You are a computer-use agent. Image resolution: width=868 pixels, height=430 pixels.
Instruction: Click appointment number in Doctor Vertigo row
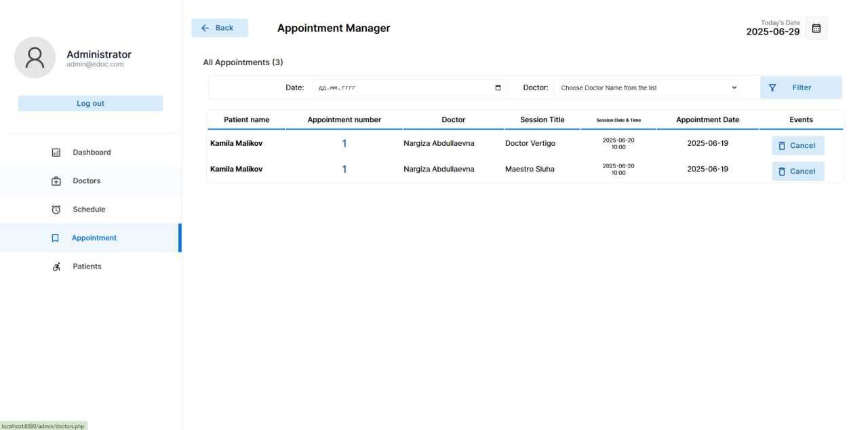coord(344,143)
